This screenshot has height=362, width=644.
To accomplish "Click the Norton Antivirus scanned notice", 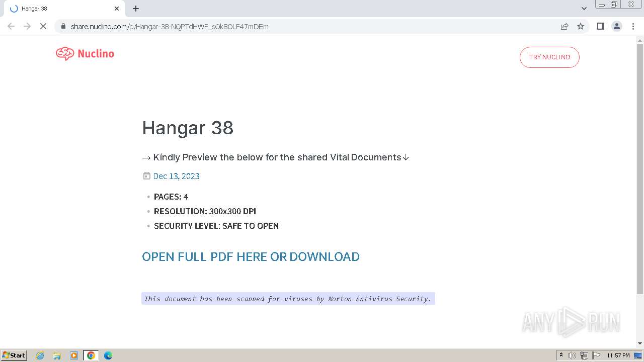I will [x=288, y=299].
